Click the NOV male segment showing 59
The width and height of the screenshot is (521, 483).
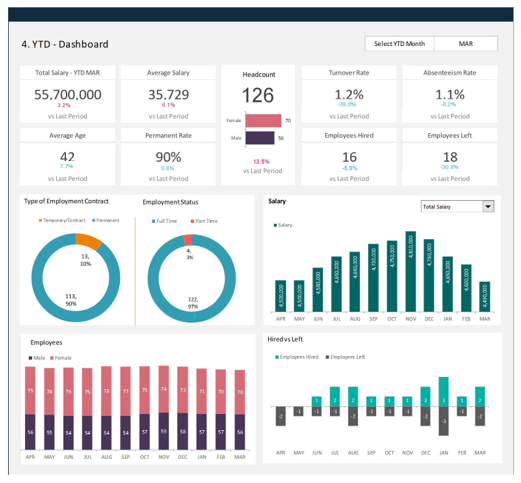tap(164, 431)
